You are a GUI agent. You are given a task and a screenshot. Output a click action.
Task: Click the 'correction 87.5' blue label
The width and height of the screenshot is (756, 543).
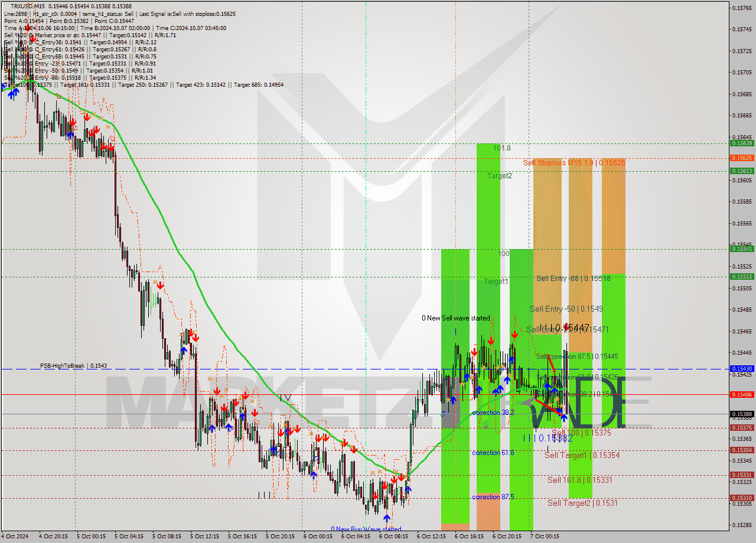coord(493,497)
